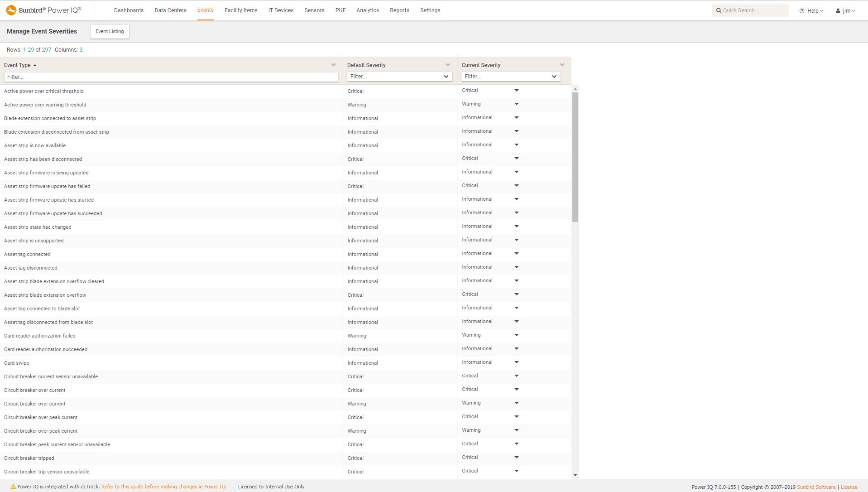Open the Settings page
Screen dimensions: 868x492
coord(430,10)
